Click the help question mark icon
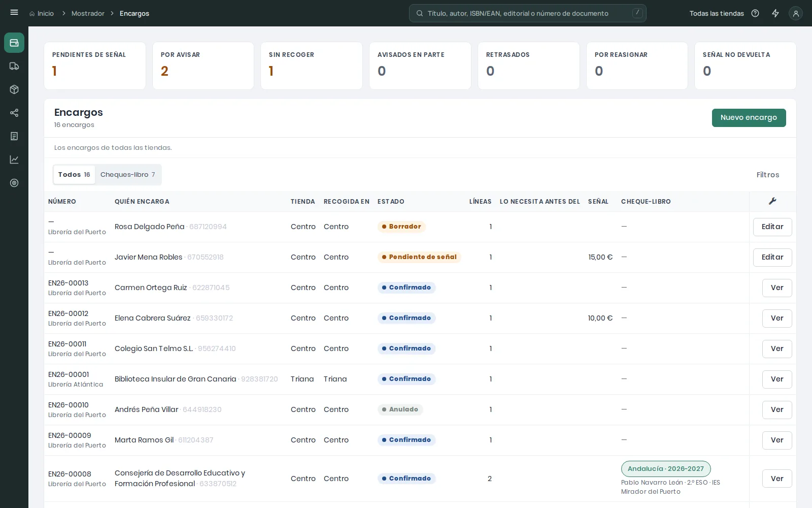The height and width of the screenshot is (508, 812). (x=755, y=13)
